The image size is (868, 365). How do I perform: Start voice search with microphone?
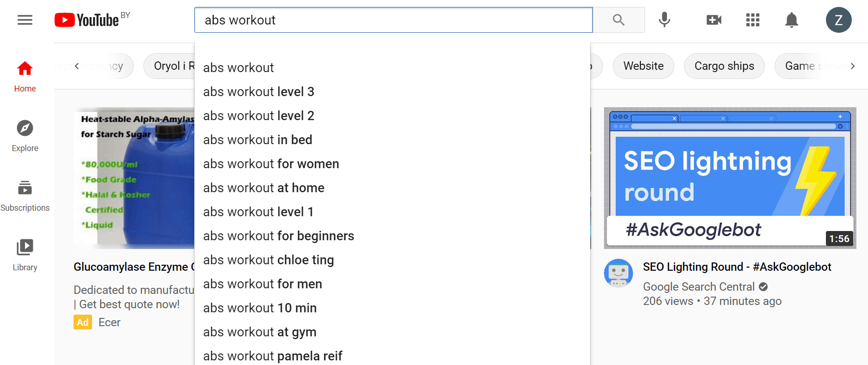665,20
